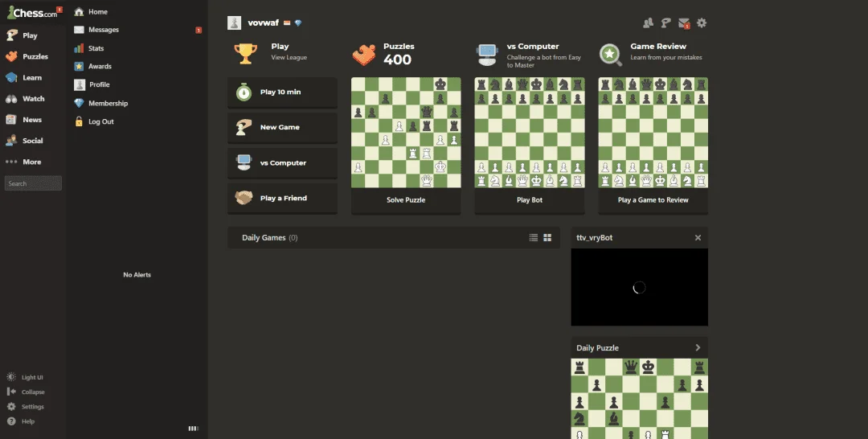868x439 pixels.
Task: Click the Puzzles piece icon
Action: click(x=364, y=55)
